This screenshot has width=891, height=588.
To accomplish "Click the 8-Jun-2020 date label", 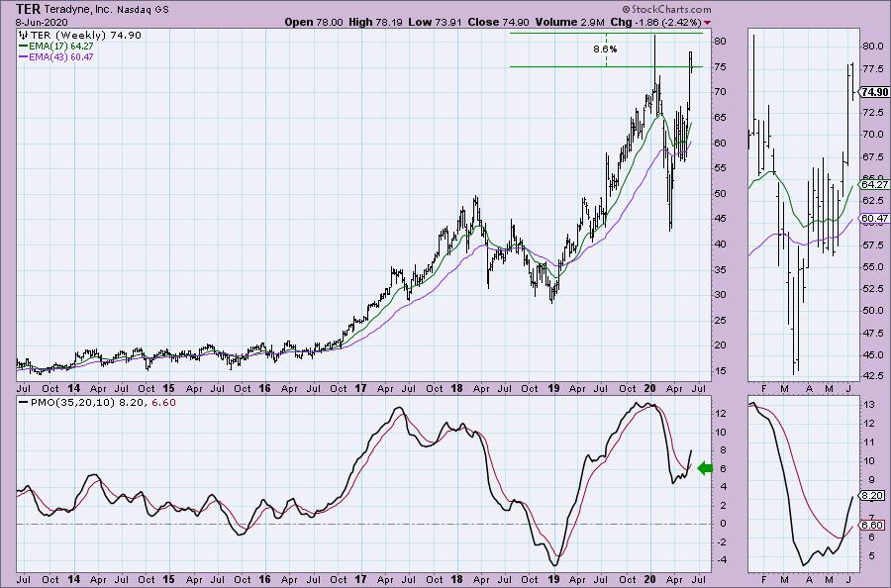I will pyautogui.click(x=42, y=23).
